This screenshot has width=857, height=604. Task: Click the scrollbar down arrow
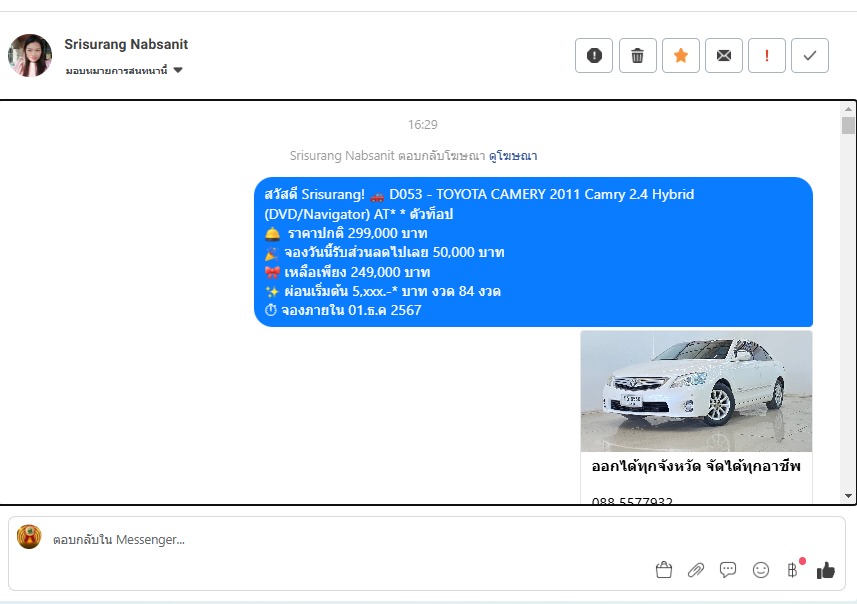coord(848,496)
